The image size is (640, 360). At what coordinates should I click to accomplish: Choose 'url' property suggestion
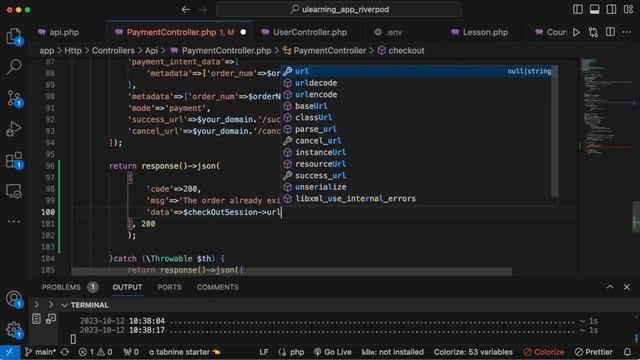pos(417,71)
